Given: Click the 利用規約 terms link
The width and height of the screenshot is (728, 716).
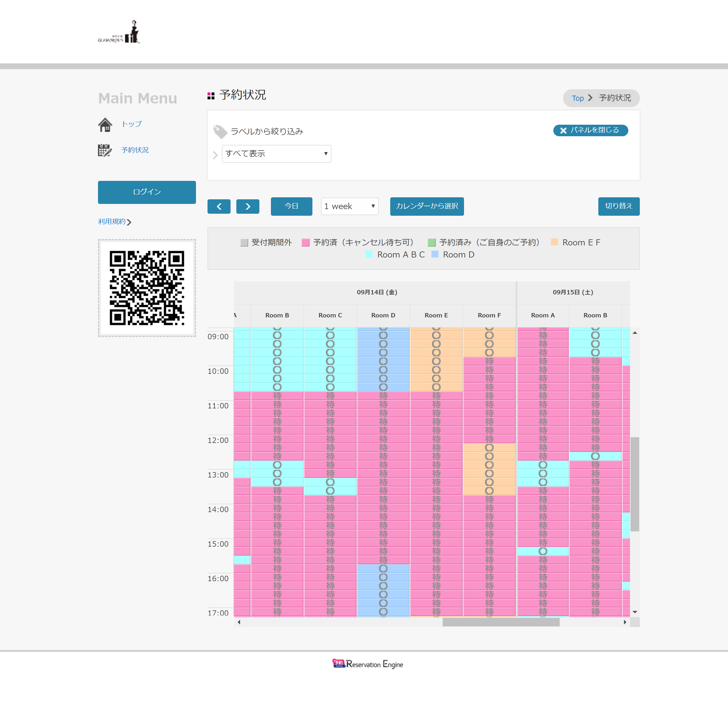Looking at the screenshot, I should (112, 221).
